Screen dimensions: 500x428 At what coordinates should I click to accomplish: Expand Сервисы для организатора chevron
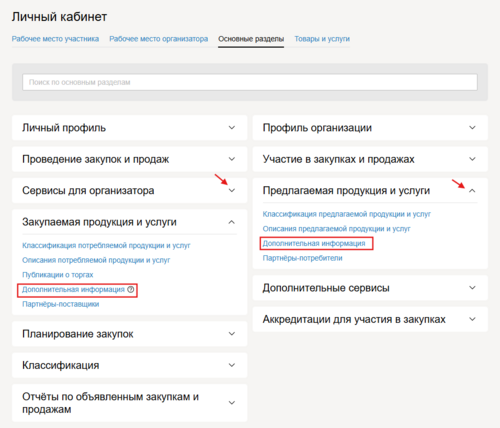[x=232, y=190]
